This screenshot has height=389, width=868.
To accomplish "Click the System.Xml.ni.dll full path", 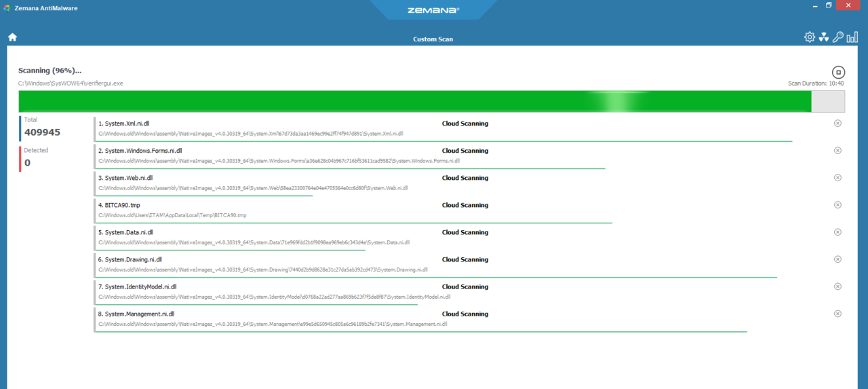I will (251, 134).
